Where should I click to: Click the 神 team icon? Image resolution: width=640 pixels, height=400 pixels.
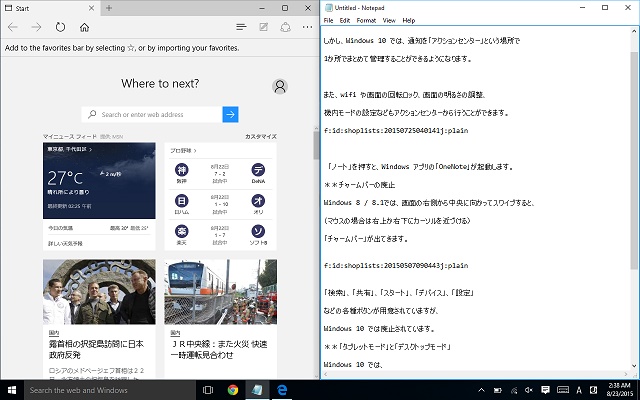[181, 169]
